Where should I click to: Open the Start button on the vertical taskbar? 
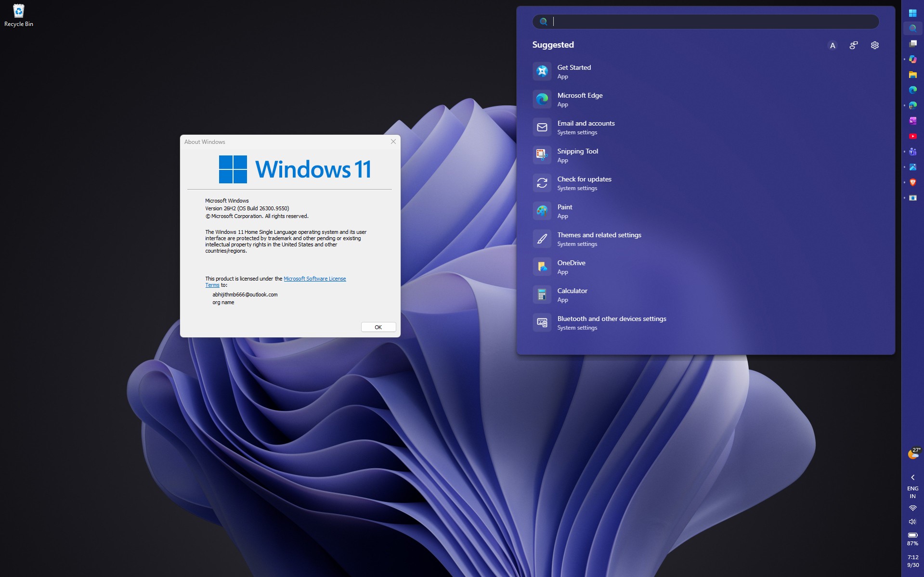click(912, 13)
